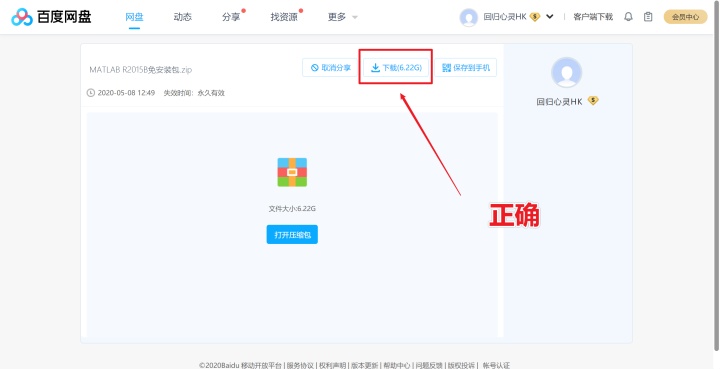Click the zip archive file icon
720x369 pixels.
click(x=292, y=172)
